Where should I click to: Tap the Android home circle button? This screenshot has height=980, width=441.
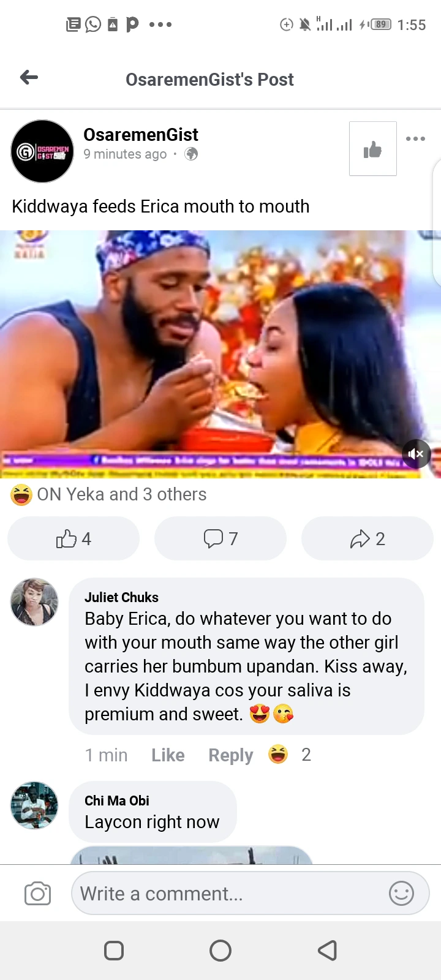point(221,951)
